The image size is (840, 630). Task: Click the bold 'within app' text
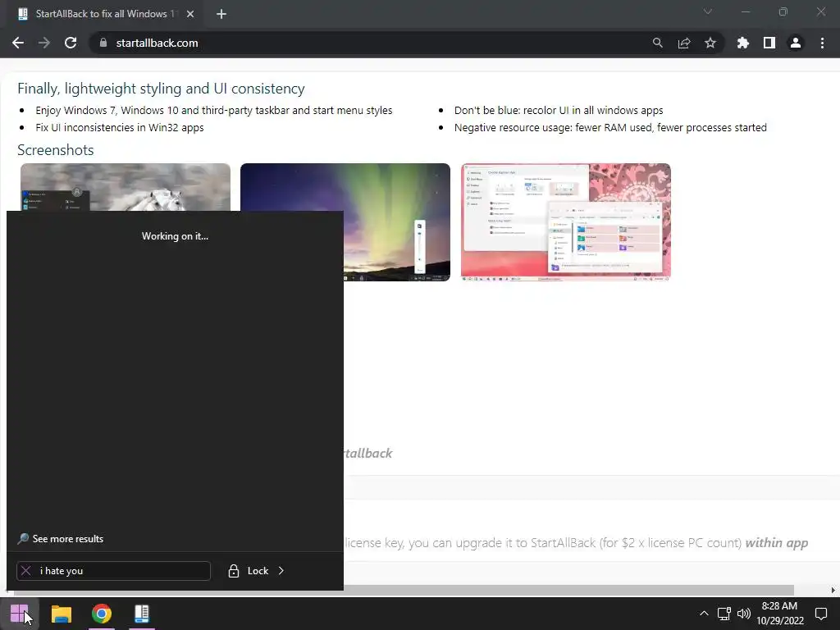click(776, 543)
